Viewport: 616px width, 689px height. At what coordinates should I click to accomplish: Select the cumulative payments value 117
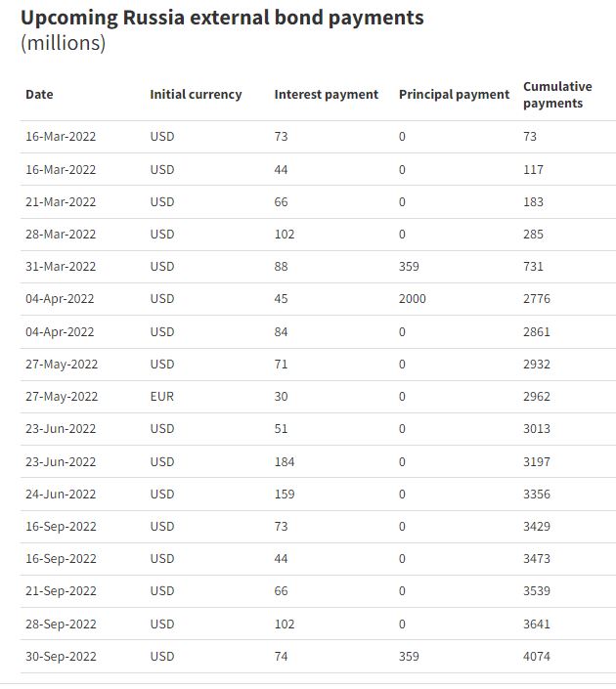533,170
